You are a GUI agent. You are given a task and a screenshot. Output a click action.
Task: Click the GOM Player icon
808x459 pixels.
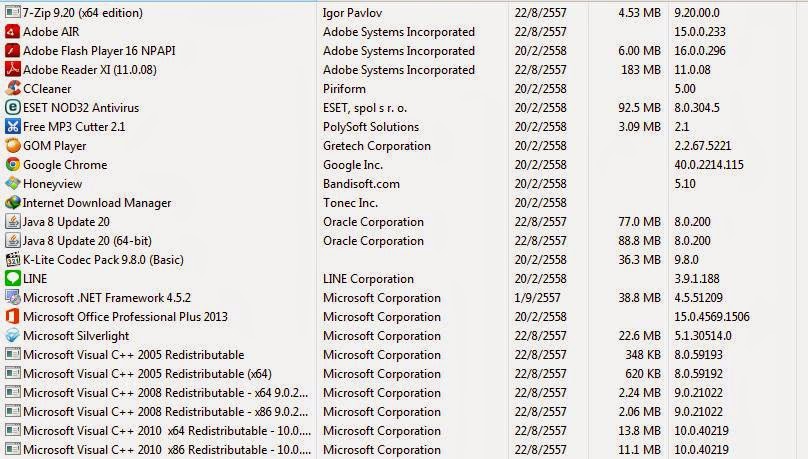(12, 146)
